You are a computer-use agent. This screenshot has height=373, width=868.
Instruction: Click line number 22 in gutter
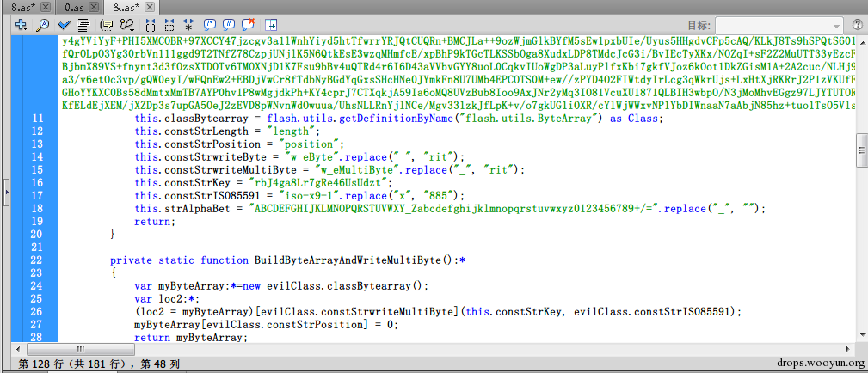click(x=37, y=260)
